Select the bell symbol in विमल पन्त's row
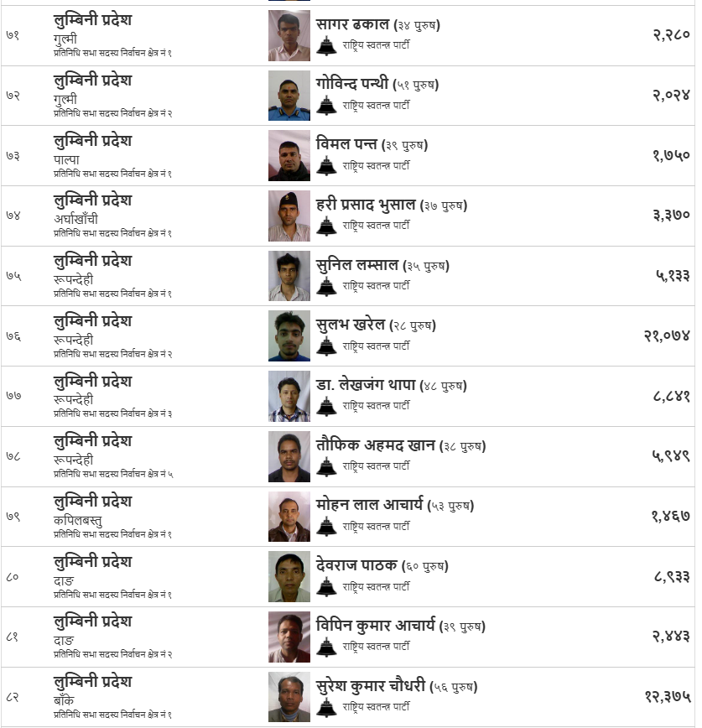 pyautogui.click(x=326, y=166)
